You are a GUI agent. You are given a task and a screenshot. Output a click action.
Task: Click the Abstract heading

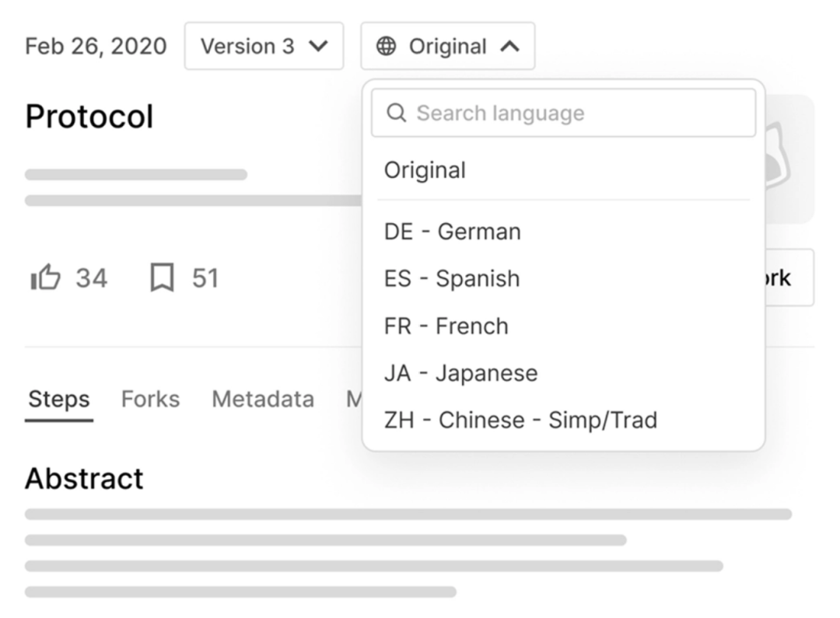click(84, 478)
